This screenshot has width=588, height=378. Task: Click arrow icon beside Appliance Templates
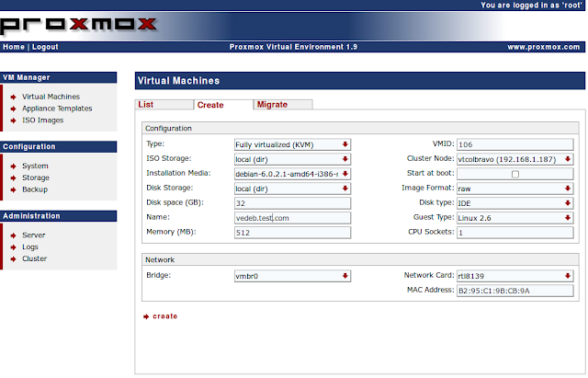coord(14,109)
